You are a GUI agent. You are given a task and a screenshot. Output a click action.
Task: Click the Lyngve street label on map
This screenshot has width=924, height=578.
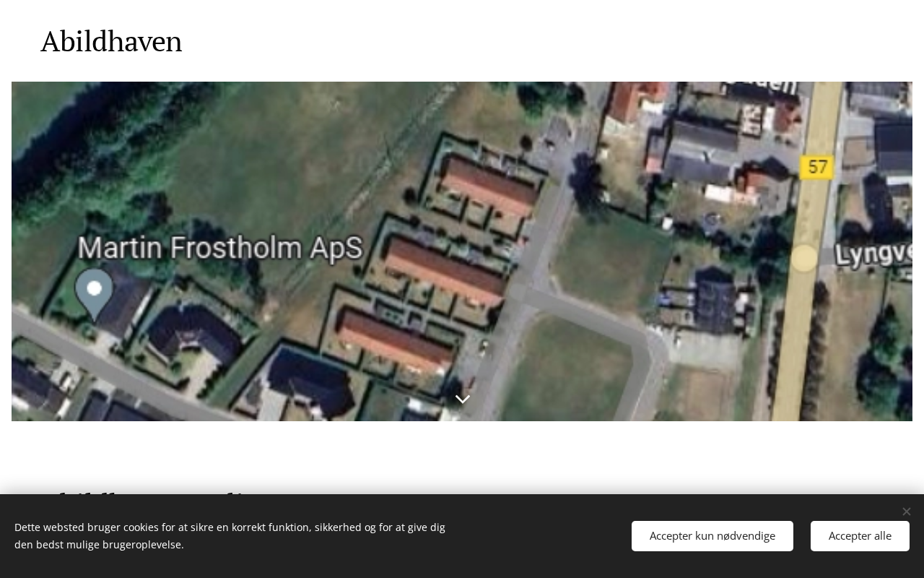[873, 254]
